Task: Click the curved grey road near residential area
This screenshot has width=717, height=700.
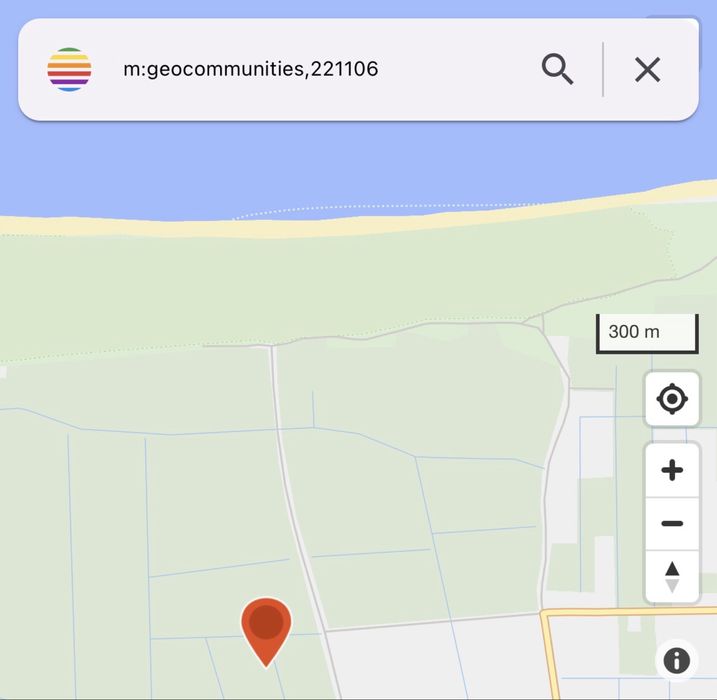Action: click(556, 457)
